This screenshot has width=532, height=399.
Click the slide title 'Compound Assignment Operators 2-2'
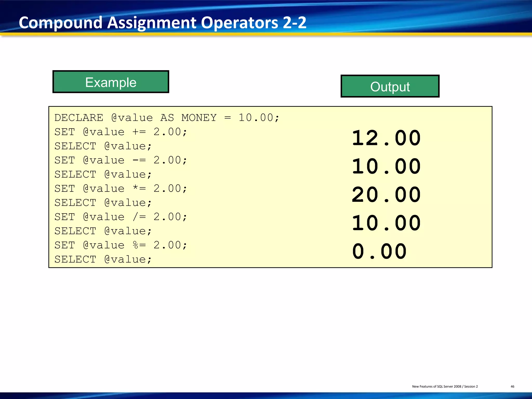[x=163, y=23]
